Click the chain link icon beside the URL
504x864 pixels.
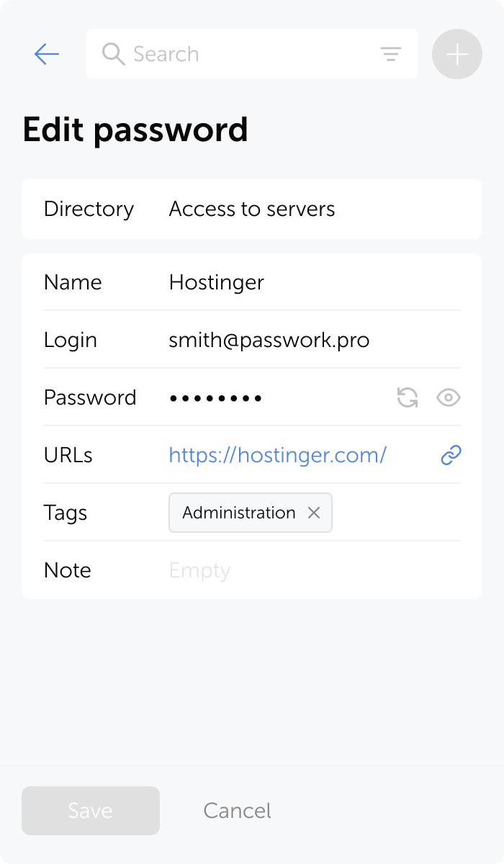451,455
